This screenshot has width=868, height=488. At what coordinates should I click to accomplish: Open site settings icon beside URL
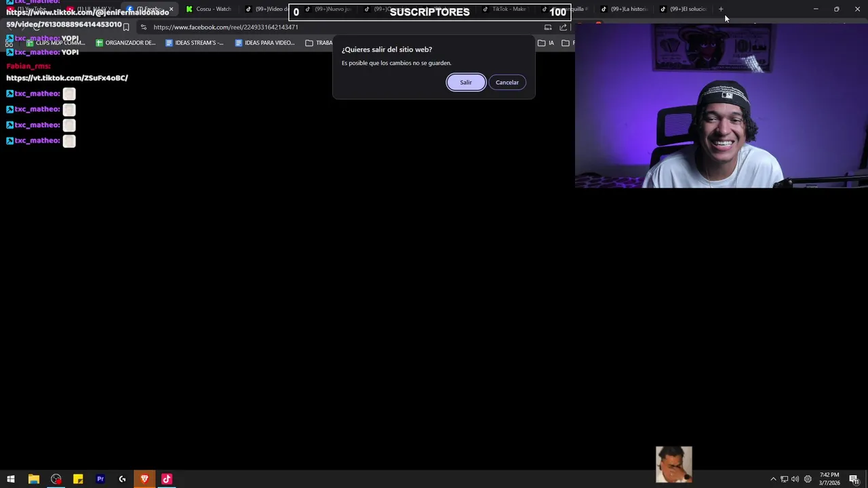tap(143, 27)
